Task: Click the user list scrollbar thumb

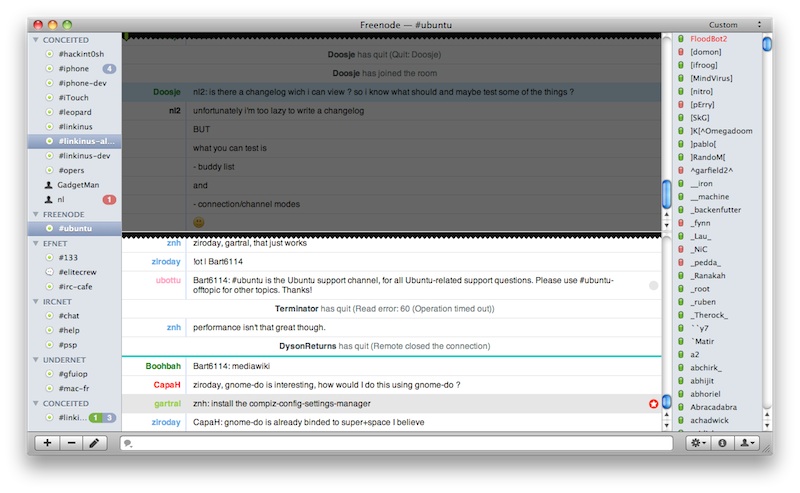Action: (767, 44)
